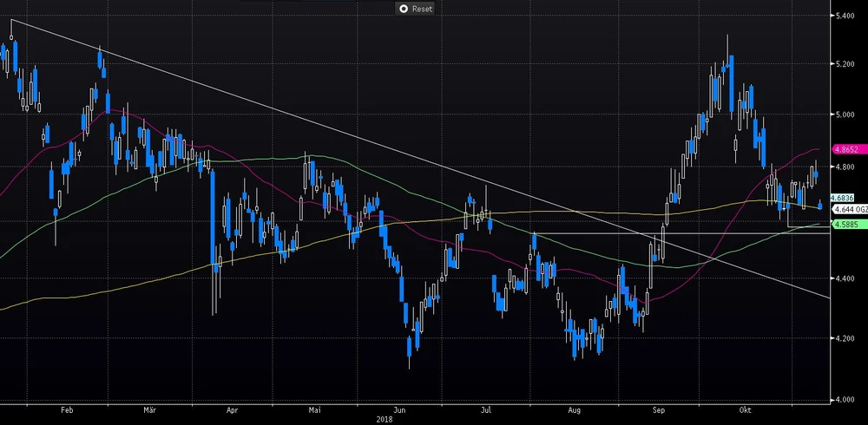This screenshot has height=425, width=868.
Task: Click the 5.200 label on the price axis
Action: pyautogui.click(x=845, y=65)
